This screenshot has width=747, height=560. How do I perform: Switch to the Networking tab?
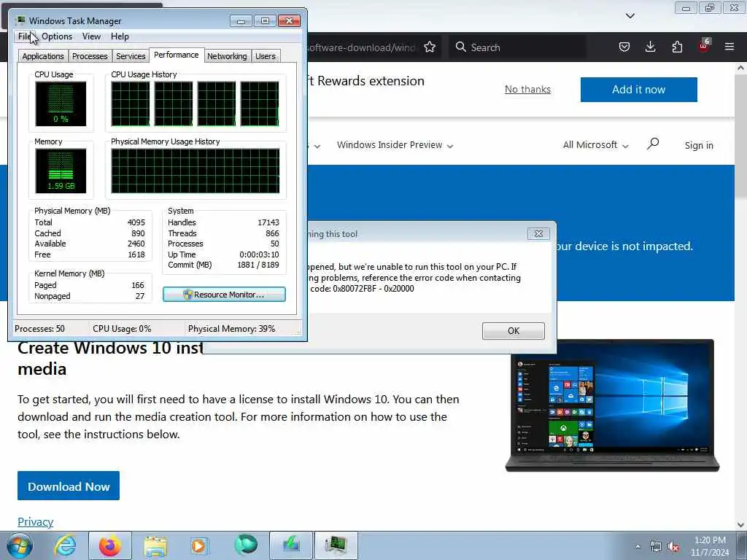coord(227,56)
